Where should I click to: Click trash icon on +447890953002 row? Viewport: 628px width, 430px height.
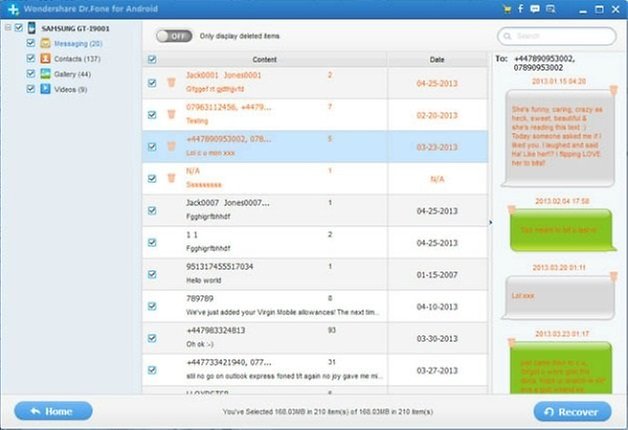tap(171, 146)
